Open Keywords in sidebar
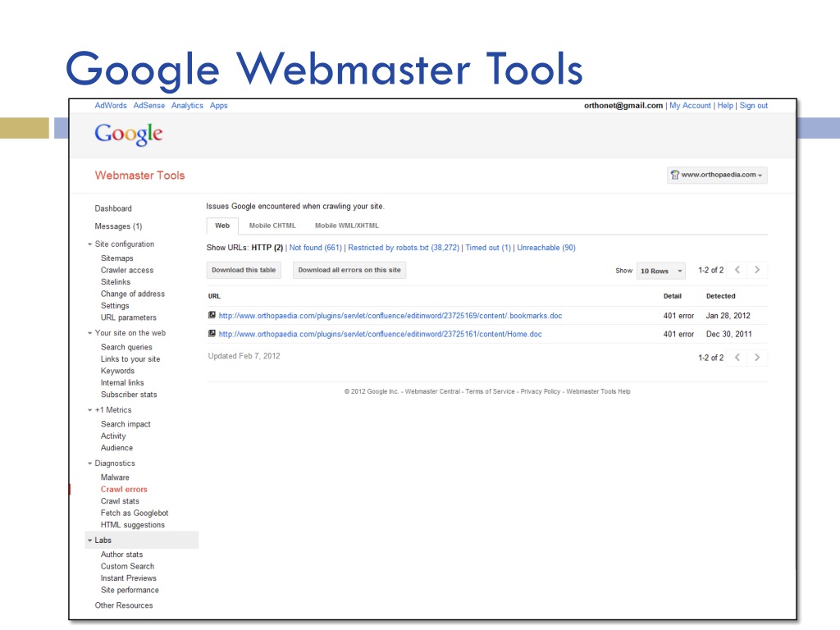The width and height of the screenshot is (840, 630). point(117,371)
